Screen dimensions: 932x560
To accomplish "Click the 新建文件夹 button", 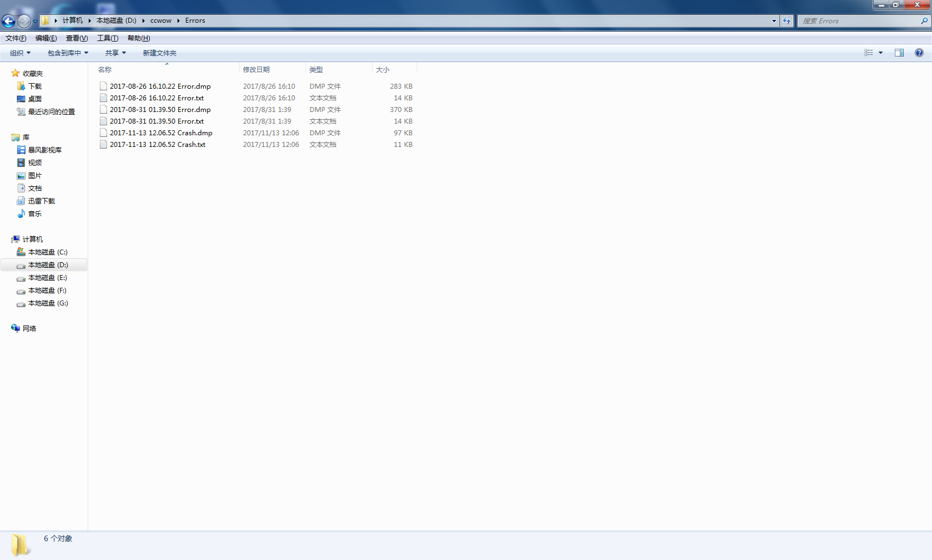I will (159, 53).
